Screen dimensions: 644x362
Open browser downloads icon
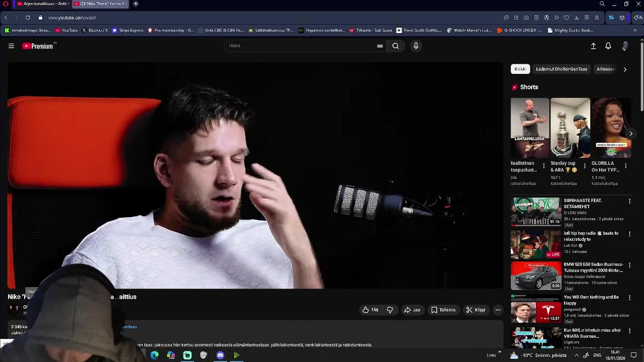point(577,18)
